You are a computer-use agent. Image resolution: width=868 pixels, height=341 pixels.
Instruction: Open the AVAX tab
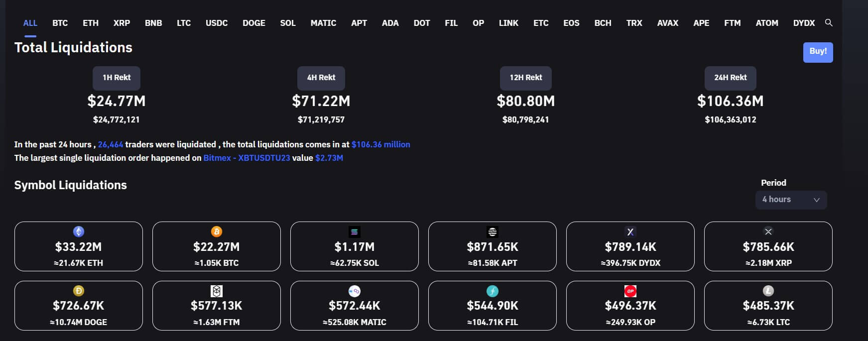(667, 23)
